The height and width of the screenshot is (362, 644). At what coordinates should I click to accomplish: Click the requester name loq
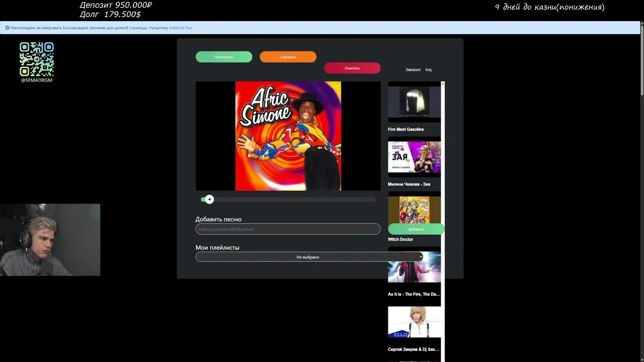click(428, 70)
